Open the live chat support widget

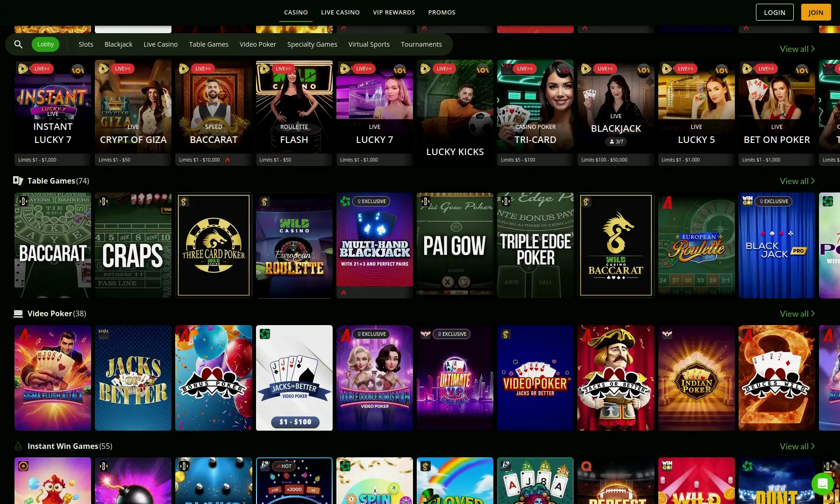click(822, 484)
